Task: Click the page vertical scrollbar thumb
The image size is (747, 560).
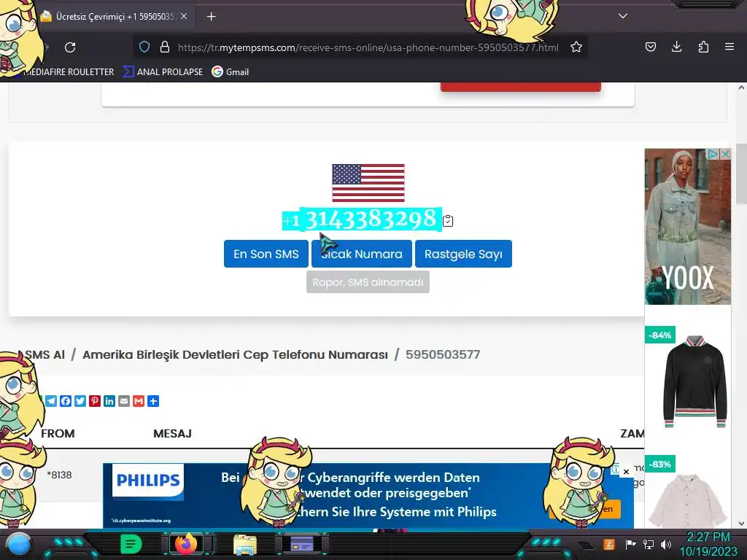Action: point(741,174)
